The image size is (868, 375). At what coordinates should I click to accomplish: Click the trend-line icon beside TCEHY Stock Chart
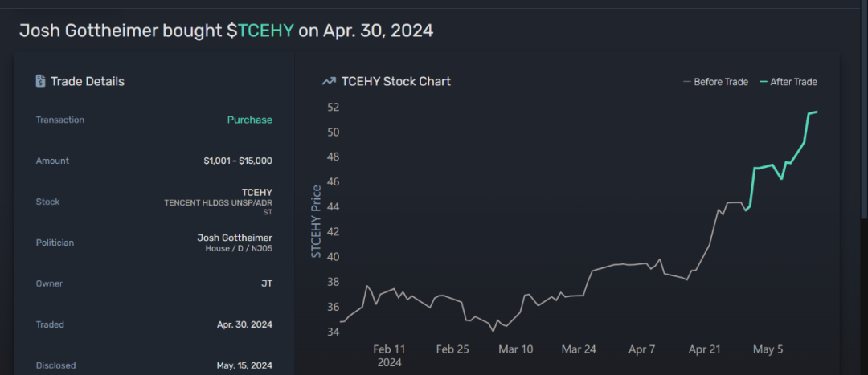pyautogui.click(x=329, y=81)
